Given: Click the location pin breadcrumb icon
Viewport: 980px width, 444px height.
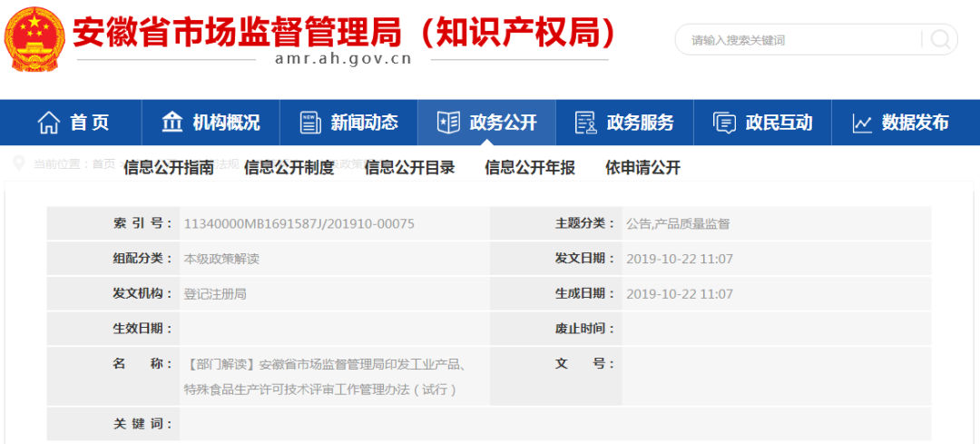Looking at the screenshot, I should coord(19,163).
